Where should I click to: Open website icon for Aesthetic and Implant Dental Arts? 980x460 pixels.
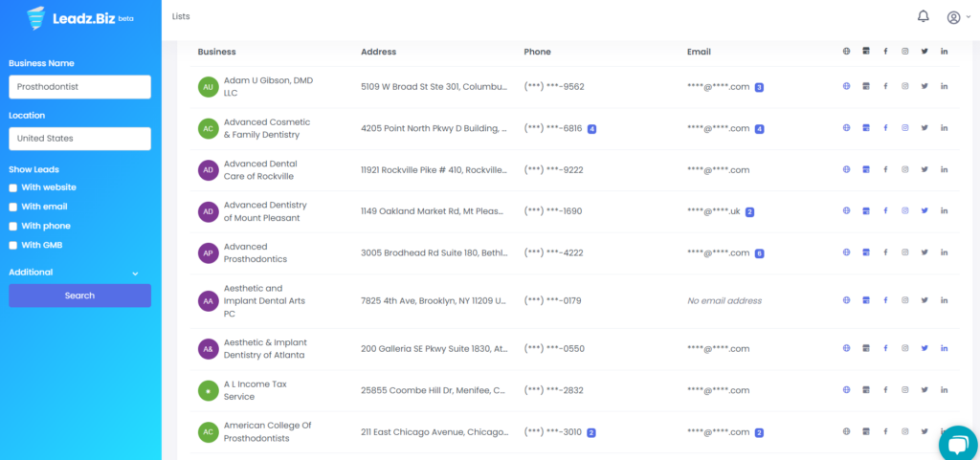tap(846, 300)
